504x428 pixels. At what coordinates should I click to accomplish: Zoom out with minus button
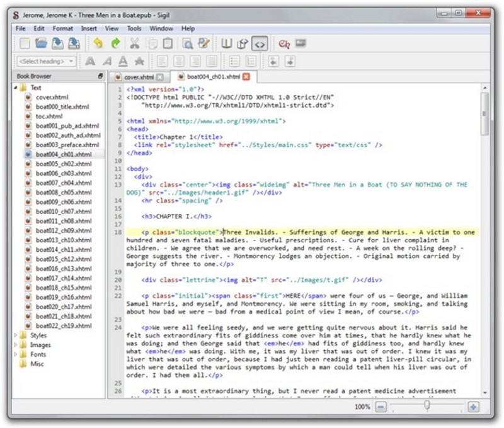381,407
